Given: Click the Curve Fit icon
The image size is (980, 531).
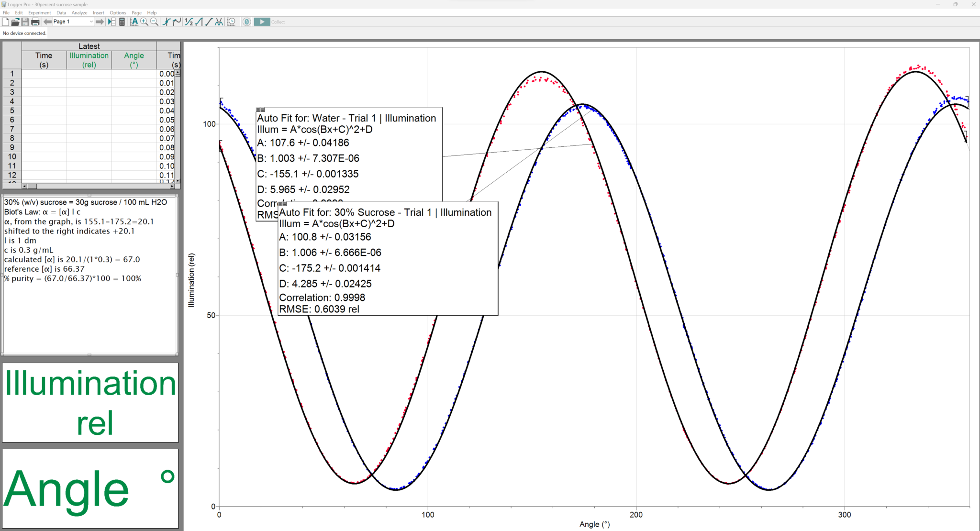Looking at the screenshot, I should (x=219, y=22).
